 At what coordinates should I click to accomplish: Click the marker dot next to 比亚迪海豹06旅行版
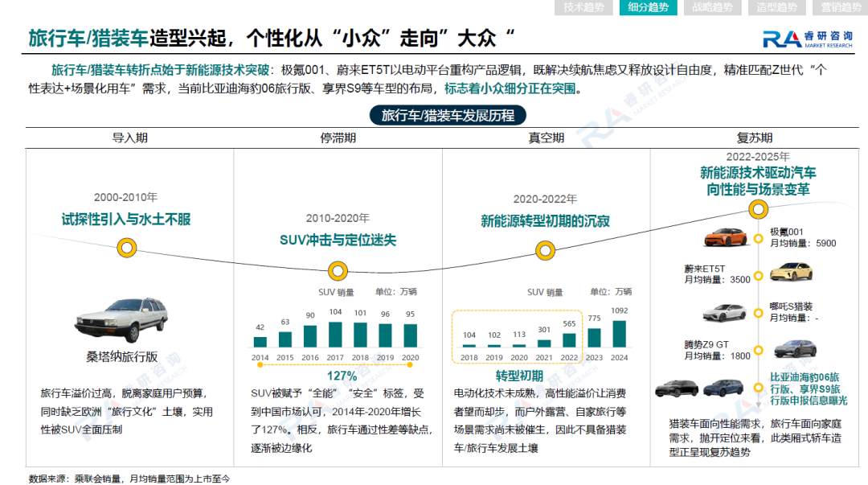pyautogui.click(x=759, y=388)
